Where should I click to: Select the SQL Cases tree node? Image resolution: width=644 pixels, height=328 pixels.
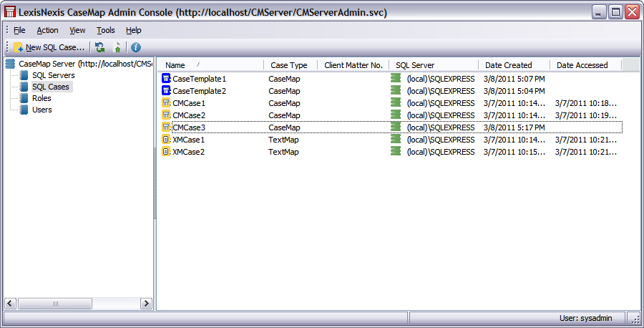point(51,87)
